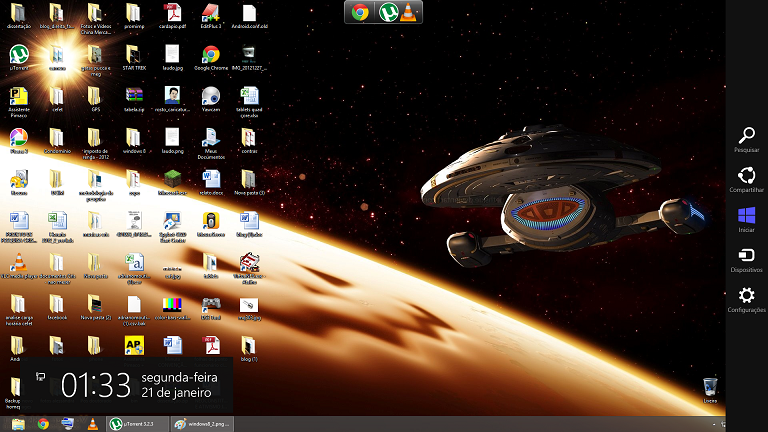This screenshot has width=768, height=432.
Task: Open the Compartilhar share charm
Action: (x=746, y=180)
